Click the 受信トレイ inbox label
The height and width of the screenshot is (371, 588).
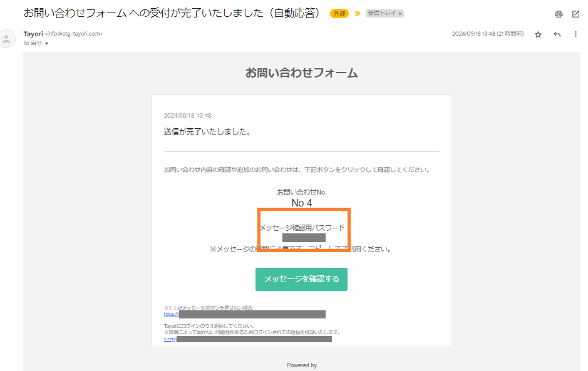[381, 13]
